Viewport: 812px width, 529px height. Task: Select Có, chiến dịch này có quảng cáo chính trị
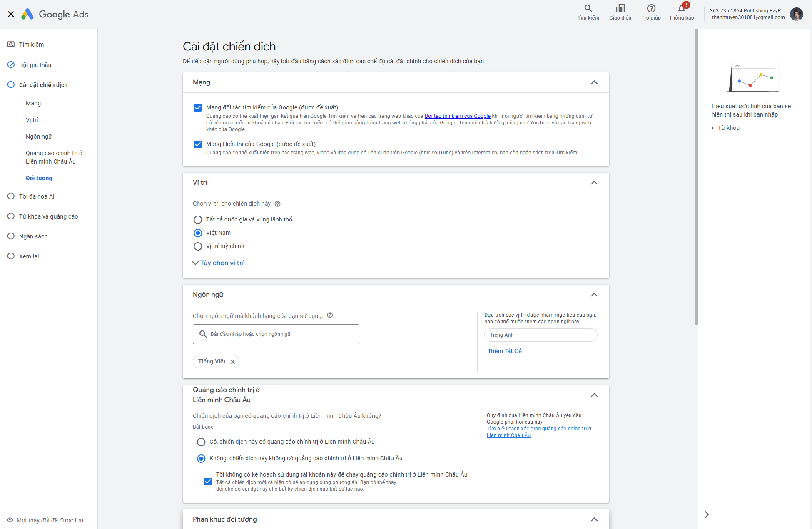coord(201,442)
